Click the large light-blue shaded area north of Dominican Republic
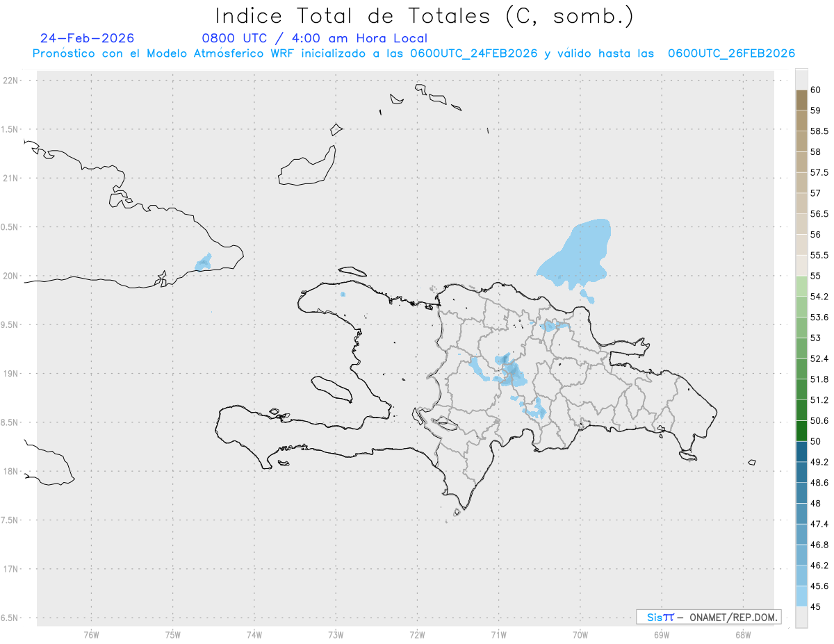The image size is (834, 644). [578, 255]
